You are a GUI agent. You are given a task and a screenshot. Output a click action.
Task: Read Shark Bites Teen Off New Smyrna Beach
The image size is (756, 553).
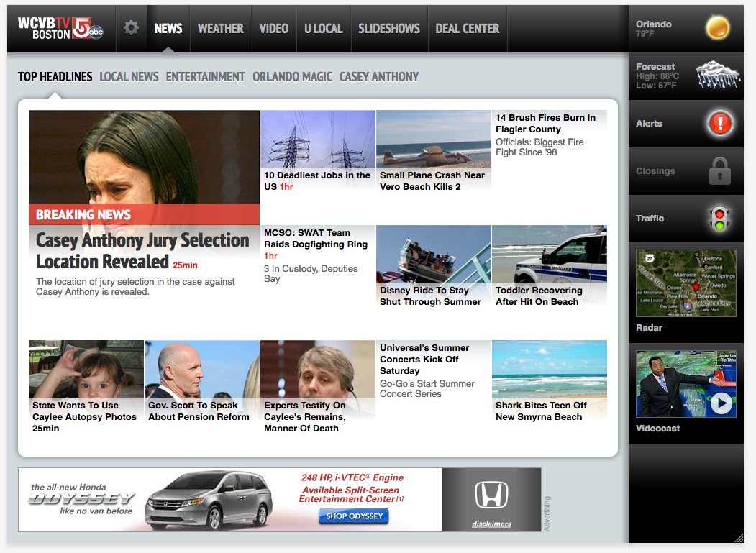[x=541, y=411]
